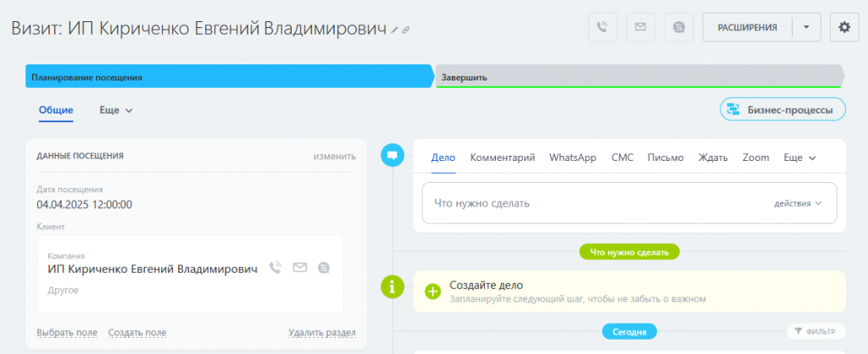Expand the Еще dropdown next to the Общие tab
Viewport: 868px width, 354px height.
[x=116, y=110]
